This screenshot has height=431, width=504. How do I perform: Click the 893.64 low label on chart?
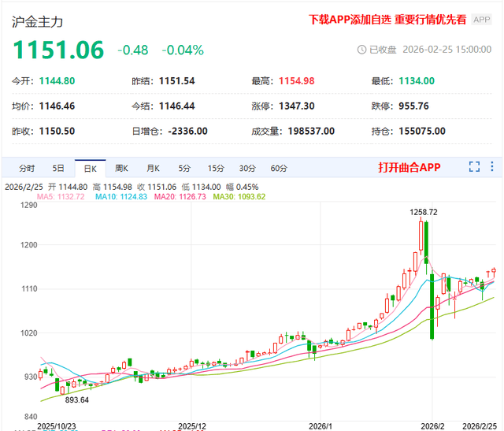point(77,399)
